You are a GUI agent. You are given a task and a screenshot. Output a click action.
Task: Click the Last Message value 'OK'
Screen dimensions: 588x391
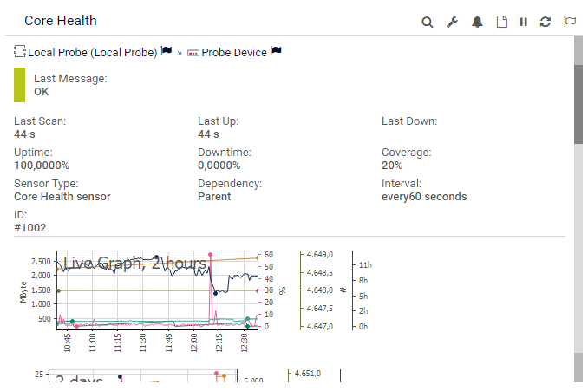(x=42, y=92)
